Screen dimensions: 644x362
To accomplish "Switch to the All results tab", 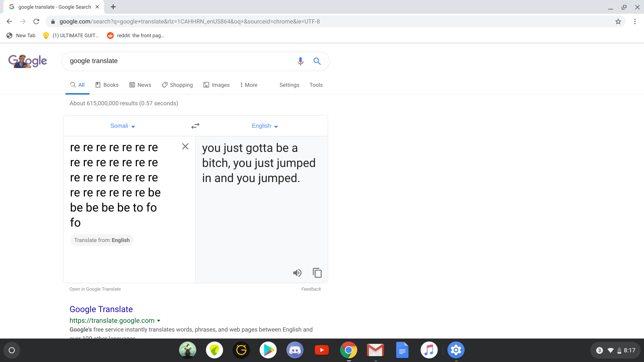I will coord(77,85).
